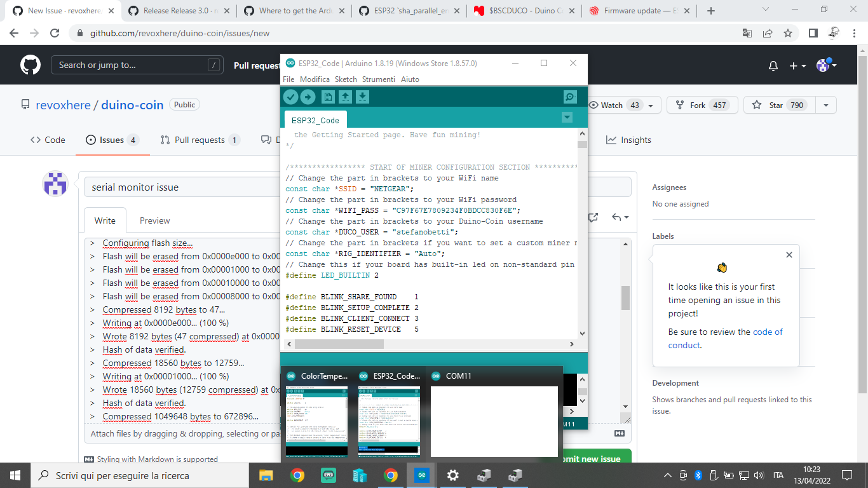Click the Arduino editor vertical scrollbar

coord(582,233)
